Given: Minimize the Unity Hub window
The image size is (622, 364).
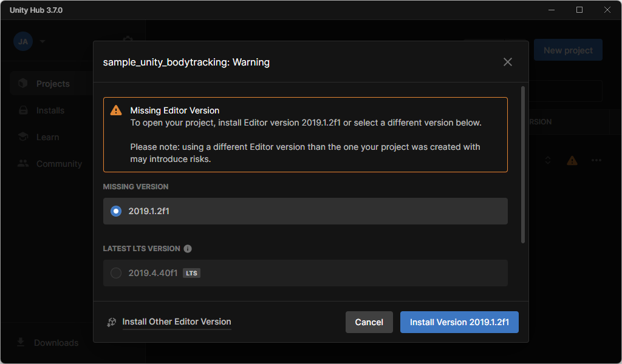Looking at the screenshot, I should pyautogui.click(x=552, y=10).
